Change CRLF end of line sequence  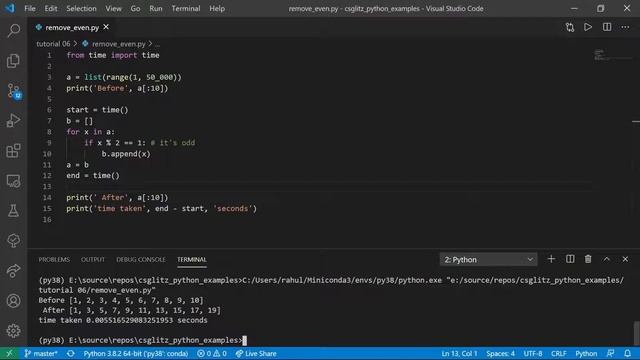(x=559, y=353)
